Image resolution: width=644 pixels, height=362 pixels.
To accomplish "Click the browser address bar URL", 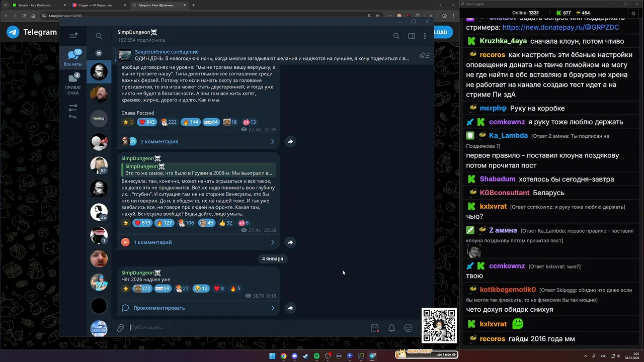I will [x=65, y=16].
